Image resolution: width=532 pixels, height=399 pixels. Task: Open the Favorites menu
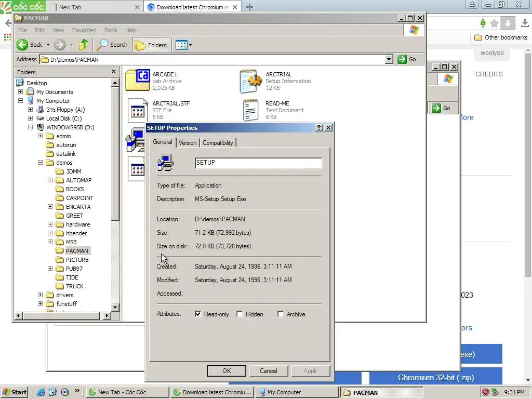click(x=84, y=30)
